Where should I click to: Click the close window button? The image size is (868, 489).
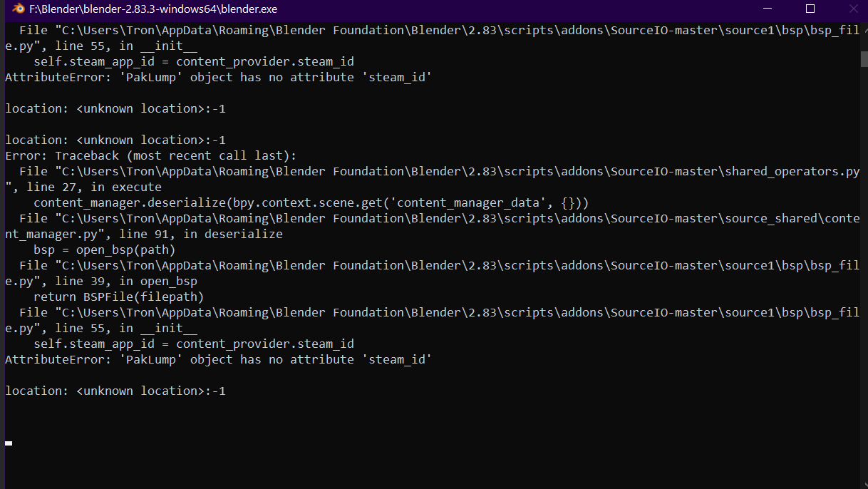pos(852,9)
